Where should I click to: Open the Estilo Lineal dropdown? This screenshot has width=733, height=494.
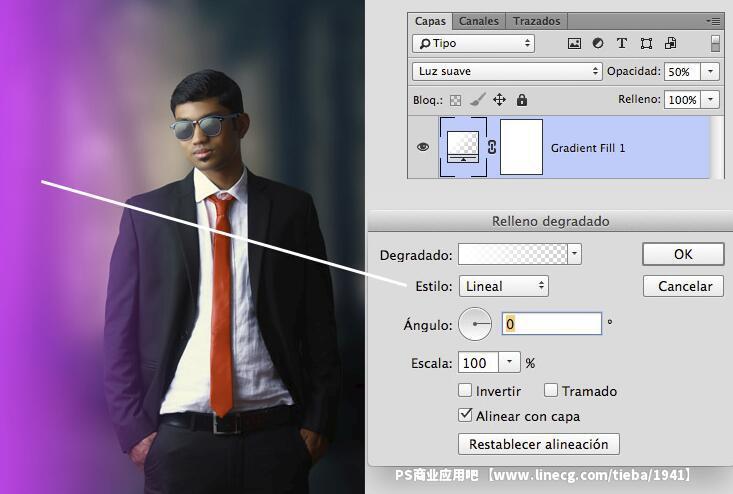click(x=504, y=286)
